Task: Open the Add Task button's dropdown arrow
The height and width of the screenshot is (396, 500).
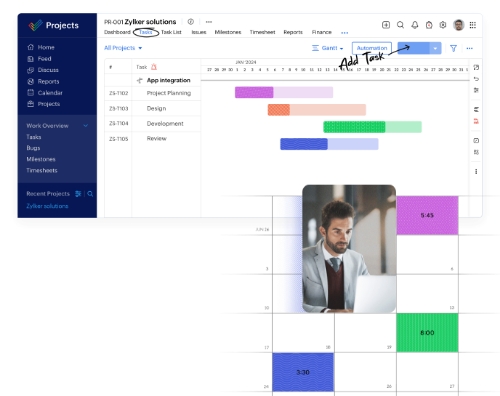Action: point(435,48)
